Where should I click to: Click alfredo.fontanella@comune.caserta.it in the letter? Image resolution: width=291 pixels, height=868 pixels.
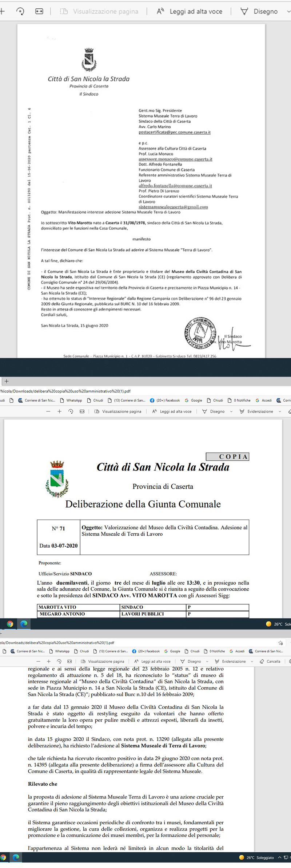pos(175,186)
